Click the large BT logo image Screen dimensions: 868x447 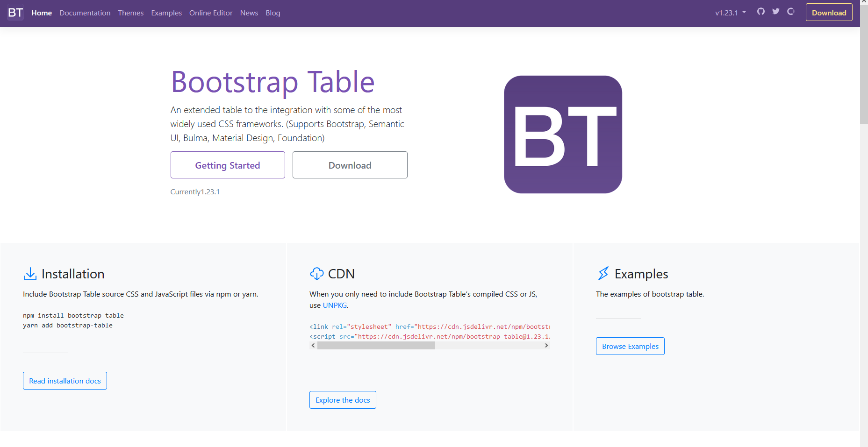563,135
